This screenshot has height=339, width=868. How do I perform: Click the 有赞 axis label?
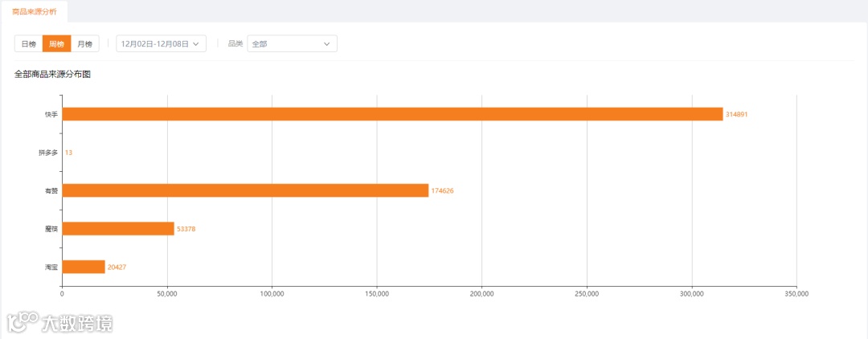51,190
